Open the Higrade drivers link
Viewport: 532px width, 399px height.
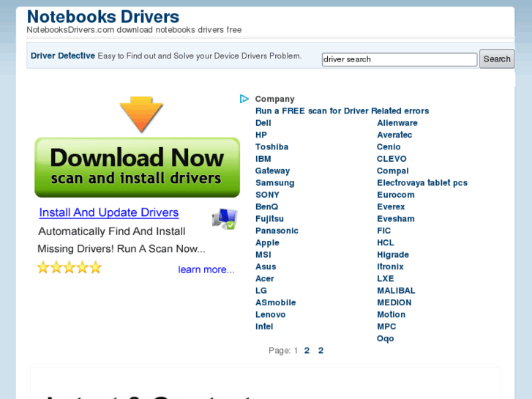(x=393, y=255)
